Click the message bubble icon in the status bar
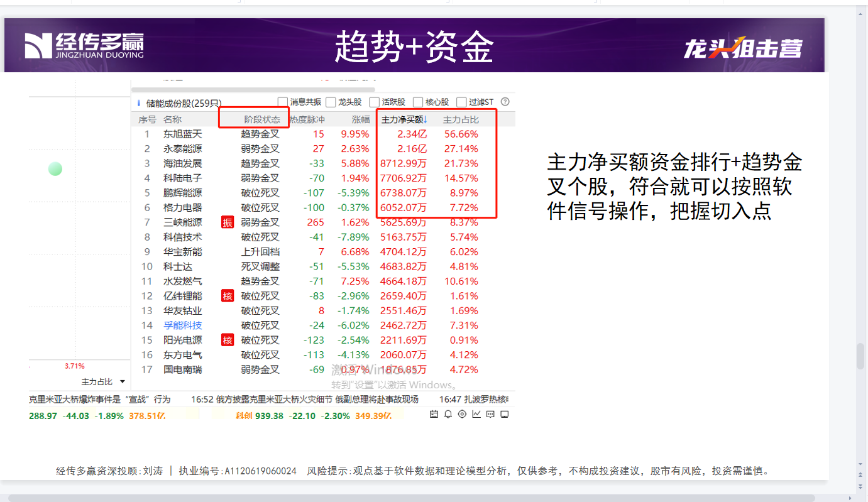This screenshot has height=502, width=868. (490, 414)
